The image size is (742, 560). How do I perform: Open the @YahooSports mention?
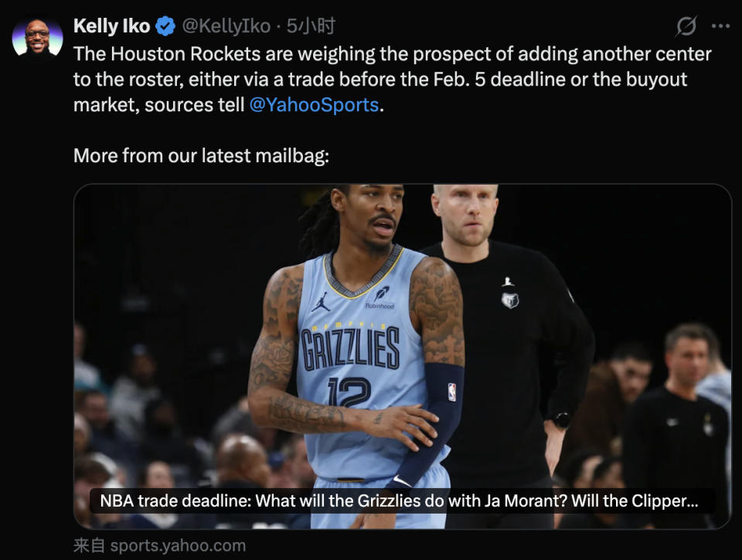coord(314,104)
